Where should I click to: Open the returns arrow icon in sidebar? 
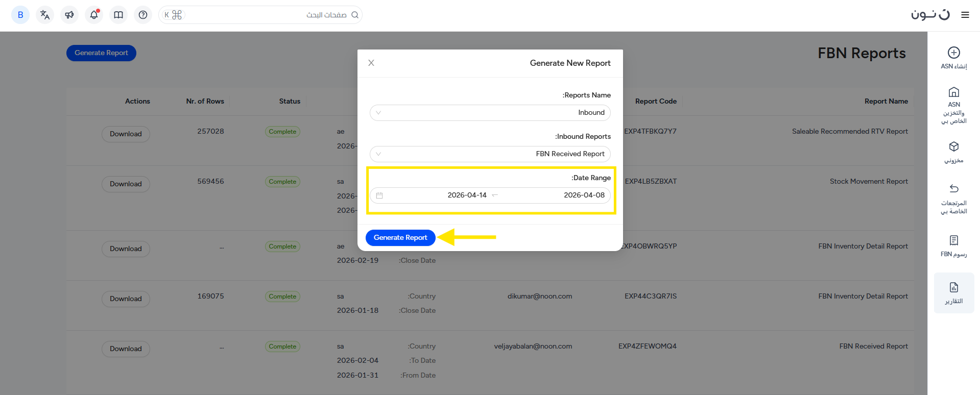[x=953, y=188]
